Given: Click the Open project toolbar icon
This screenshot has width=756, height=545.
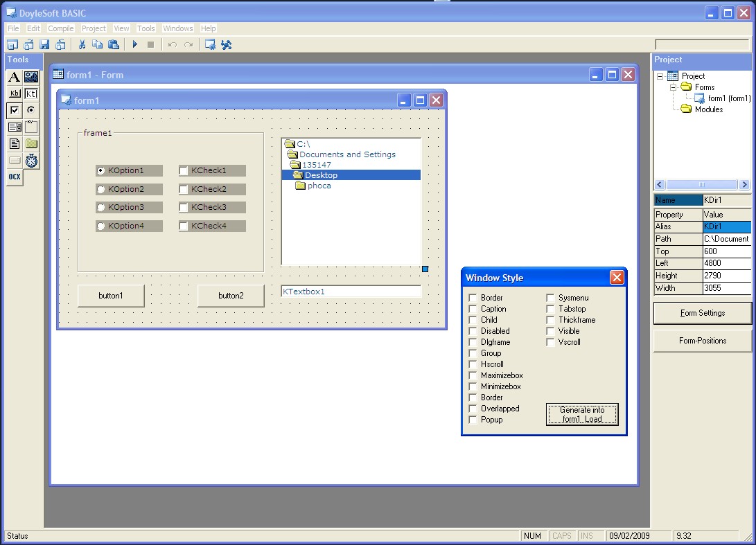Looking at the screenshot, I should pyautogui.click(x=28, y=45).
